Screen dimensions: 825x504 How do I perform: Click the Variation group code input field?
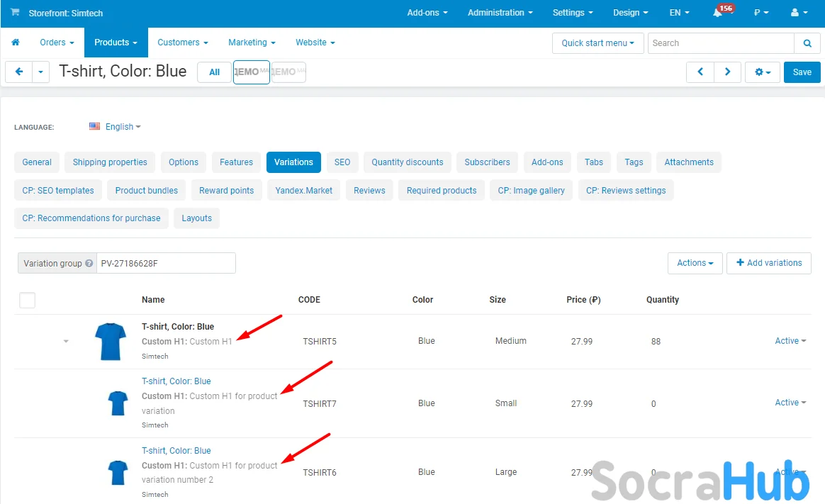tap(166, 263)
